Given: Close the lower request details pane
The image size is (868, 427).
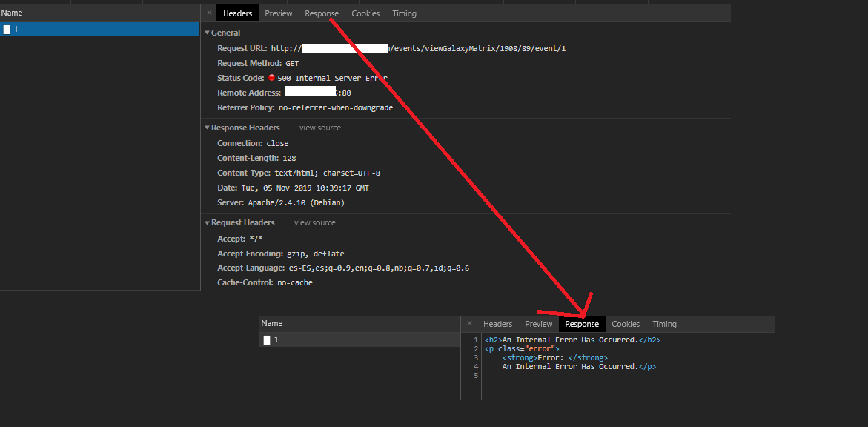Looking at the screenshot, I should click(469, 324).
